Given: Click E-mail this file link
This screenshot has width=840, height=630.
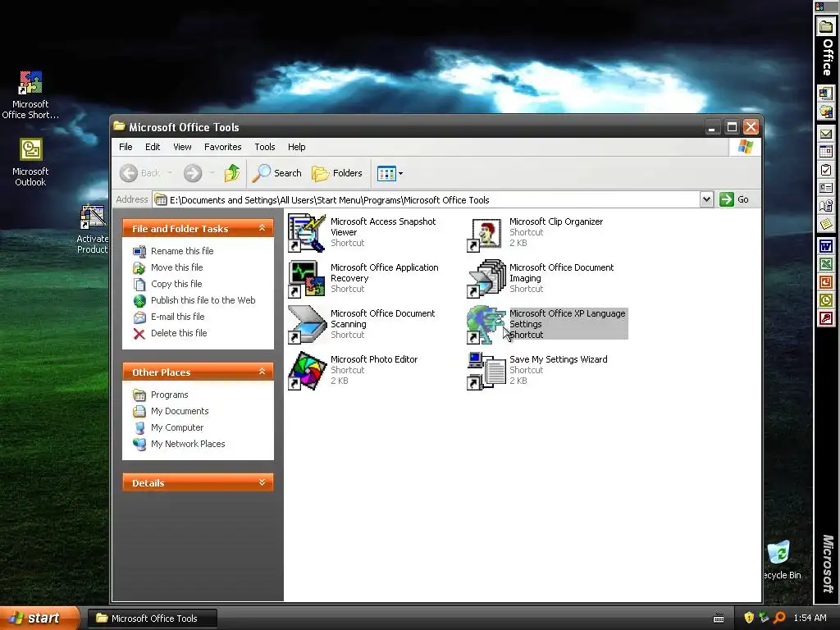Looking at the screenshot, I should click(178, 317).
